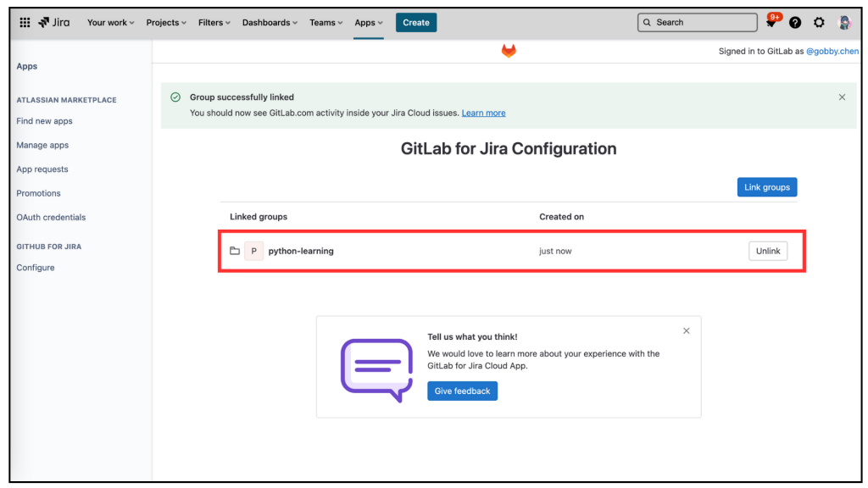Click the Created on column header
This screenshot has height=488, width=868.
(x=561, y=217)
